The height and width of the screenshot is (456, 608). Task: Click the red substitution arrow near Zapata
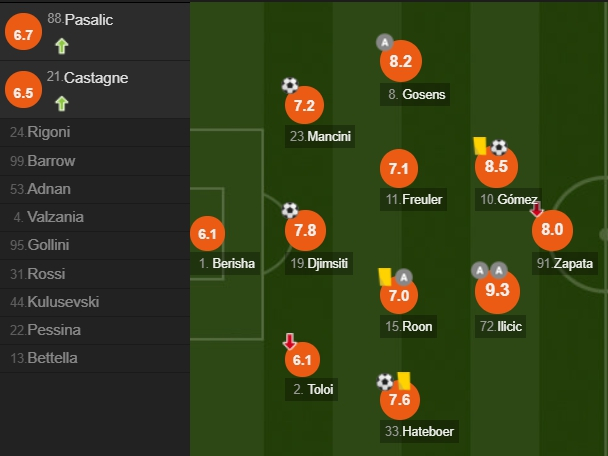tap(536, 209)
